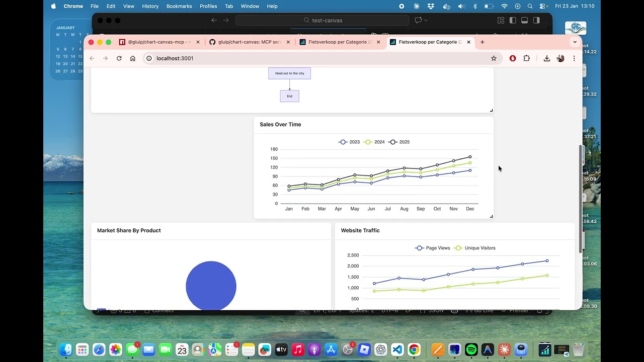The width and height of the screenshot is (644, 362).
Task: Click the Dec data point of 2025 line
Action: tap(470, 157)
